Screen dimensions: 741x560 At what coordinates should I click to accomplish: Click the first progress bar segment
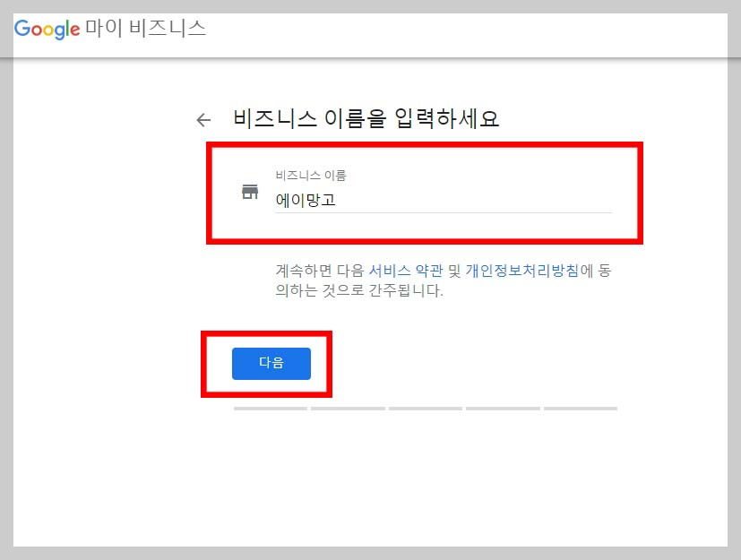click(269, 408)
